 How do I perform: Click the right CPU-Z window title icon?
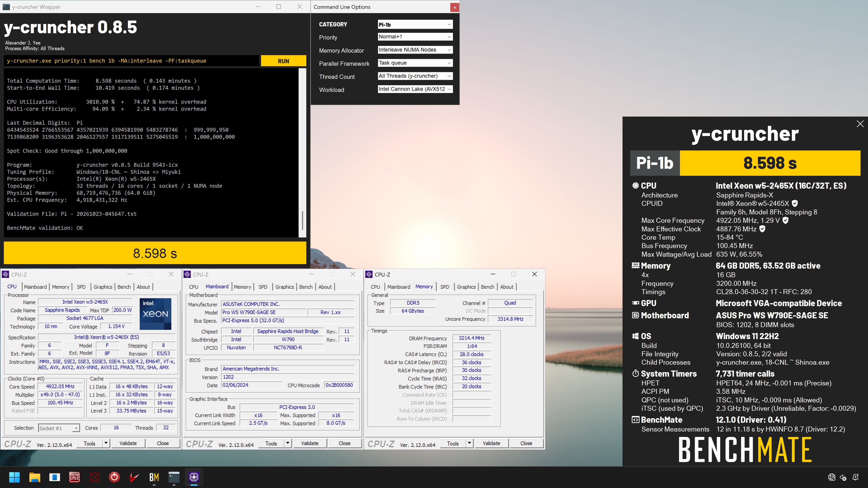point(369,274)
